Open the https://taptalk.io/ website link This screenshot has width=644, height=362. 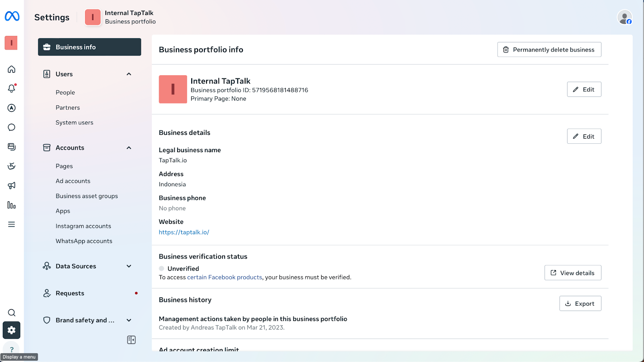click(184, 232)
